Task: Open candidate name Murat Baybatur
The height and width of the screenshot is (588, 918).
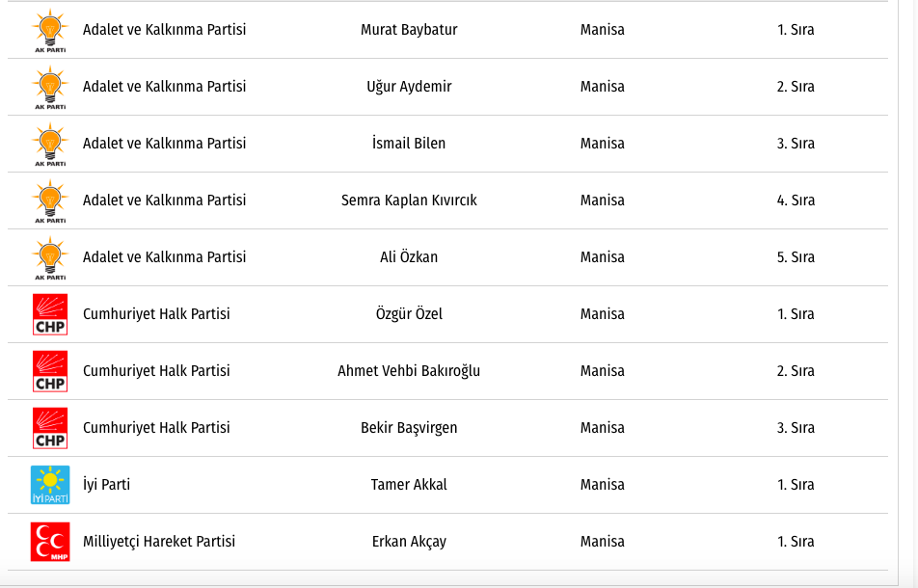Action: click(x=409, y=30)
